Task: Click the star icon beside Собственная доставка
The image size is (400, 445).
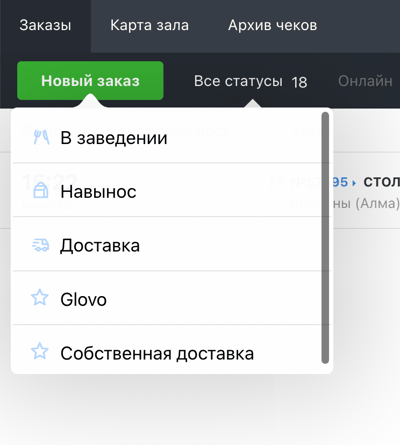Action: (40, 351)
